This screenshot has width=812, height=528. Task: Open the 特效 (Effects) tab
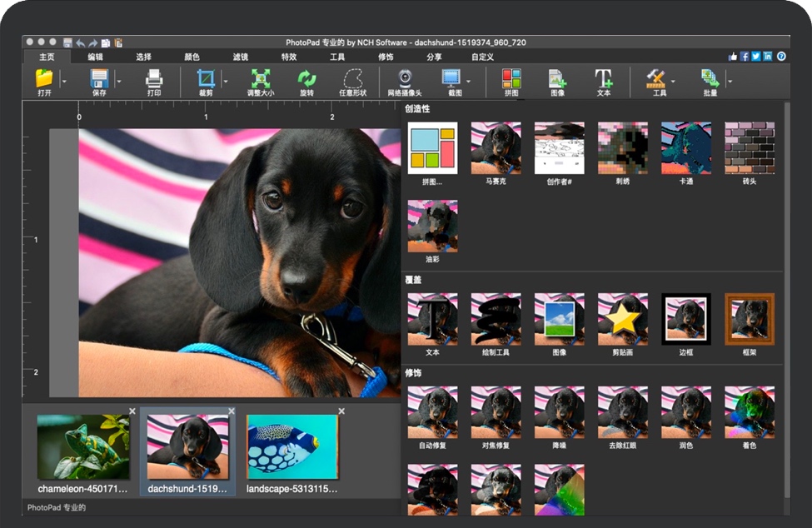pyautogui.click(x=289, y=57)
